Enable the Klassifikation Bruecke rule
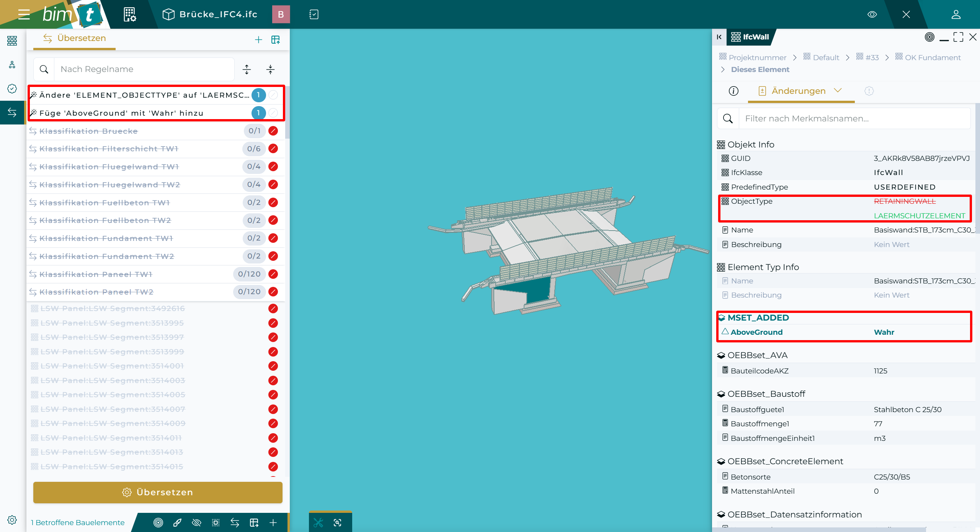Screen dimensions: 980x532 273,131
